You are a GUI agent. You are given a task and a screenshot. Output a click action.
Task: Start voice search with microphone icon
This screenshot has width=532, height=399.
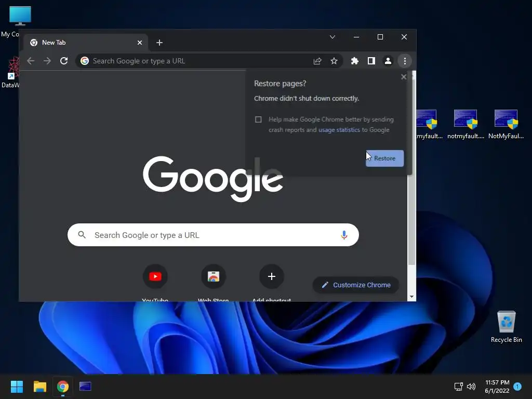coord(344,235)
